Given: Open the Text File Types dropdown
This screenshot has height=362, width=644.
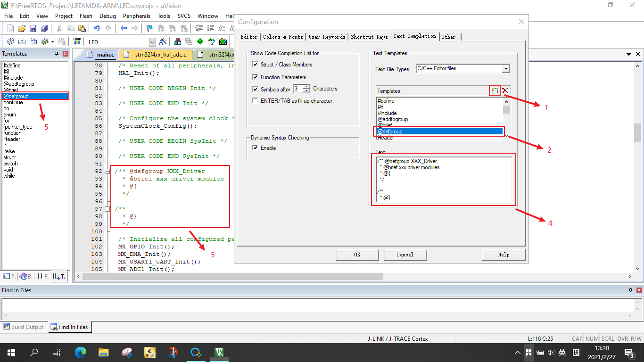Looking at the screenshot, I should point(506,68).
